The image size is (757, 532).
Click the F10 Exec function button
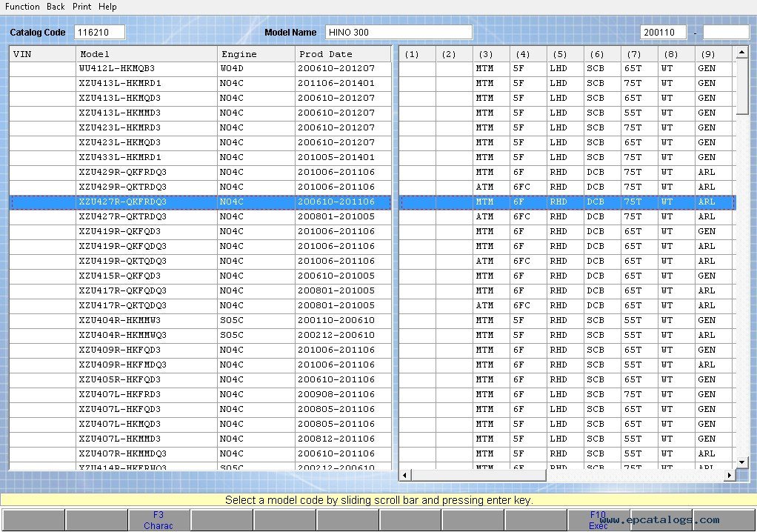pyautogui.click(x=598, y=520)
